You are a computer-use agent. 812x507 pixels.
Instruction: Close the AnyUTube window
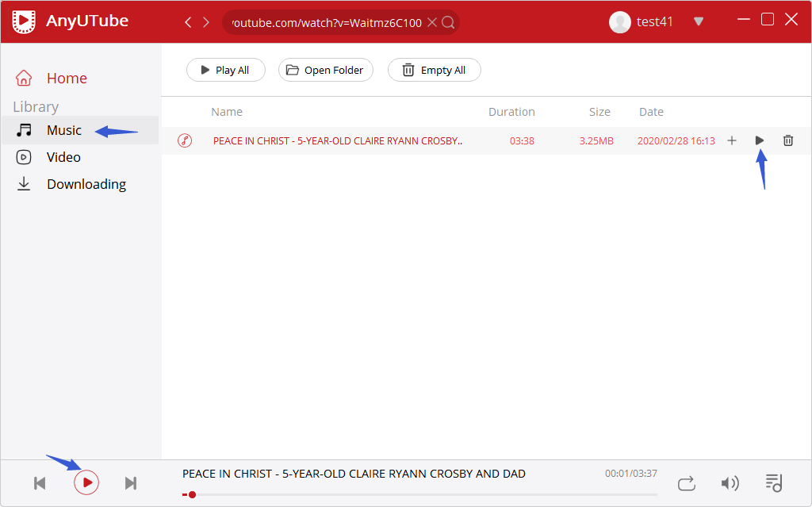coord(791,20)
